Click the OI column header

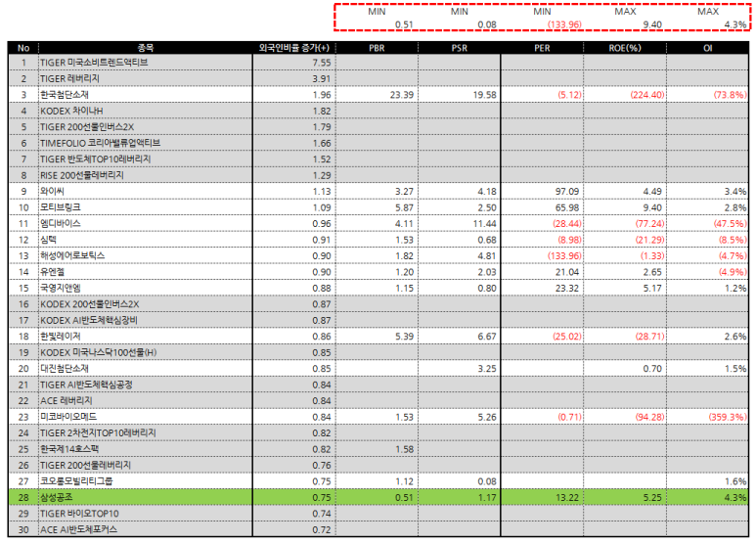pos(708,48)
